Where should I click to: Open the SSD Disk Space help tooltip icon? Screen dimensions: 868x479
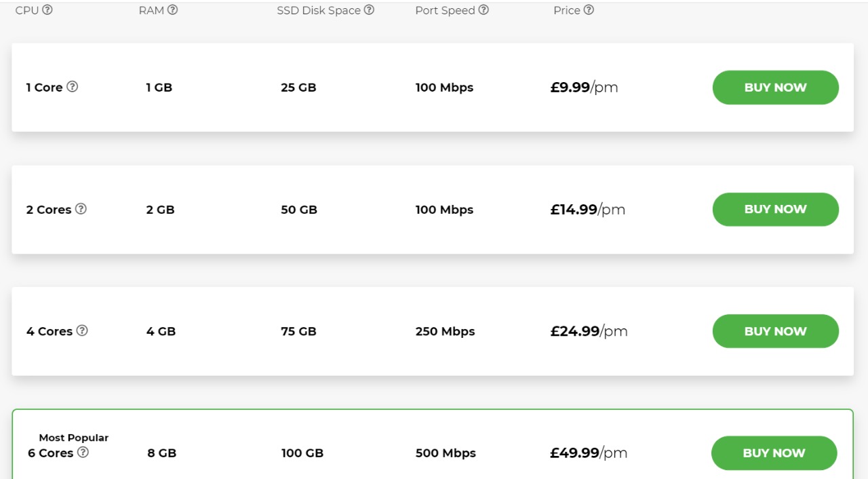pos(369,10)
